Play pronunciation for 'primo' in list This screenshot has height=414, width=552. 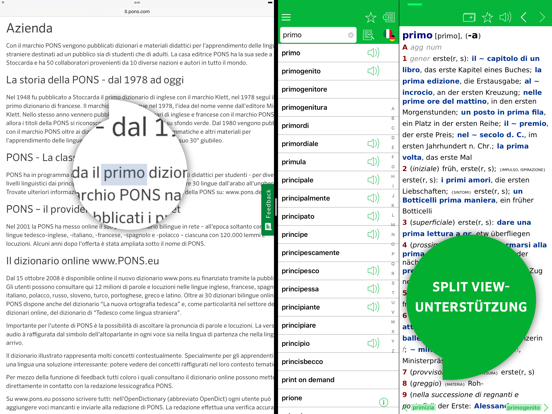373,53
